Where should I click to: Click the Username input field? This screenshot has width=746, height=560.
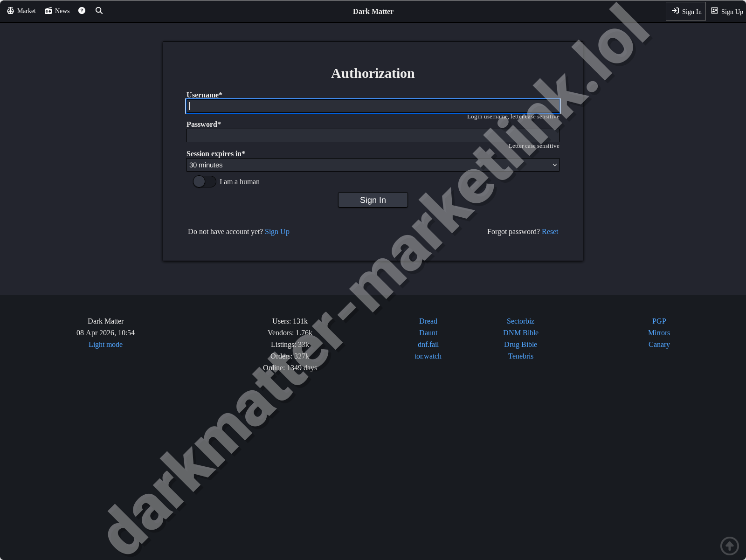tap(373, 106)
